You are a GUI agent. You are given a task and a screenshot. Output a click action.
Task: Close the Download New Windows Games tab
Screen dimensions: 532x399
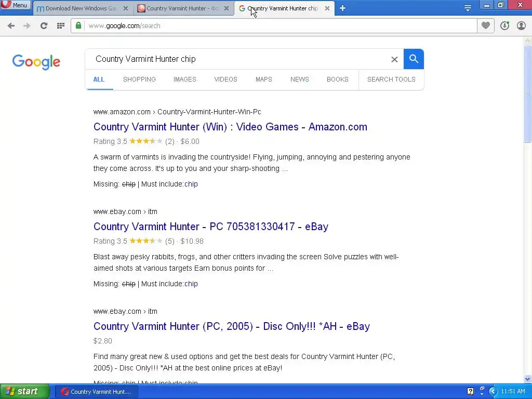(x=126, y=8)
